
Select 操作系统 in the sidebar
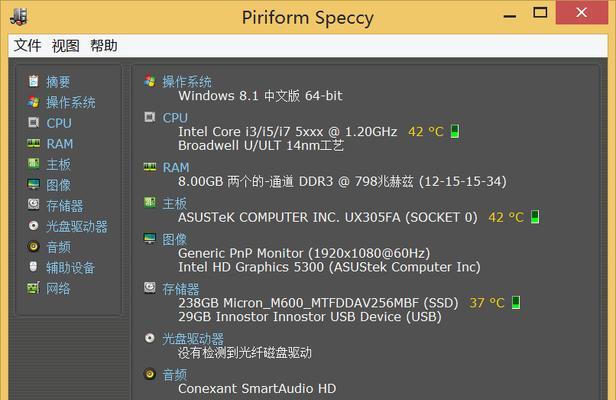tap(71, 103)
